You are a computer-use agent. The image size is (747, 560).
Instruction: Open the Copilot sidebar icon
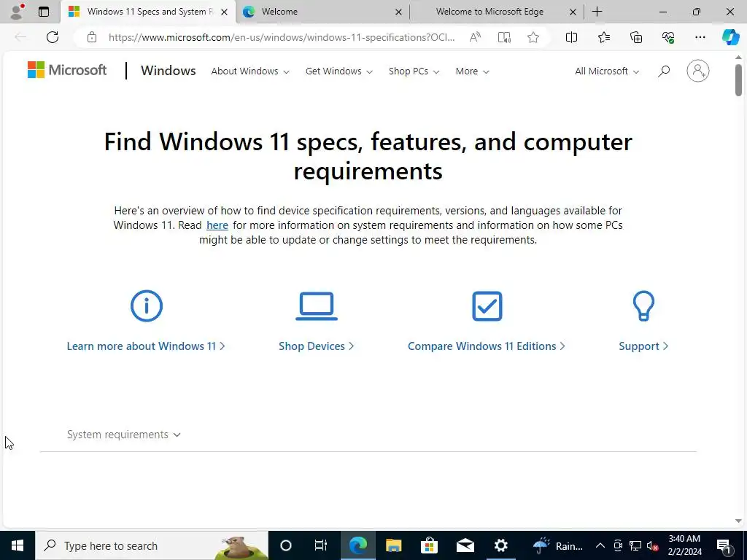(730, 37)
